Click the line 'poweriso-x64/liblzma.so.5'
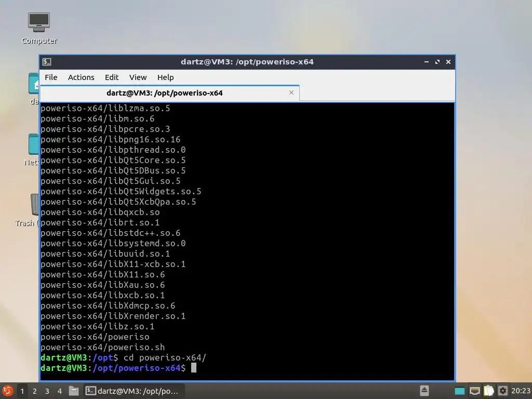 click(105, 109)
